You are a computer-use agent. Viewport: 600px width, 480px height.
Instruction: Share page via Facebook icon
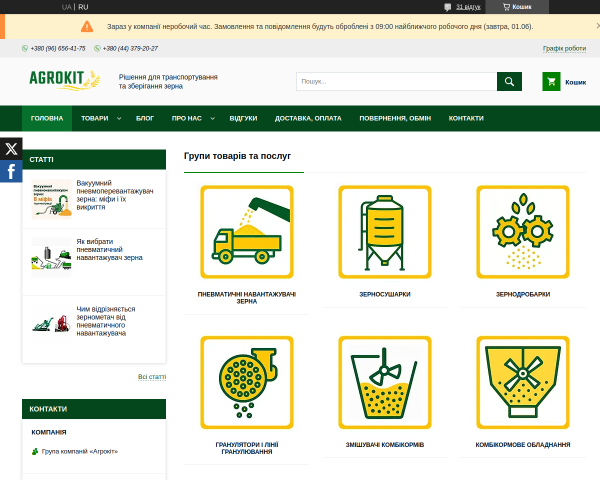[11, 171]
